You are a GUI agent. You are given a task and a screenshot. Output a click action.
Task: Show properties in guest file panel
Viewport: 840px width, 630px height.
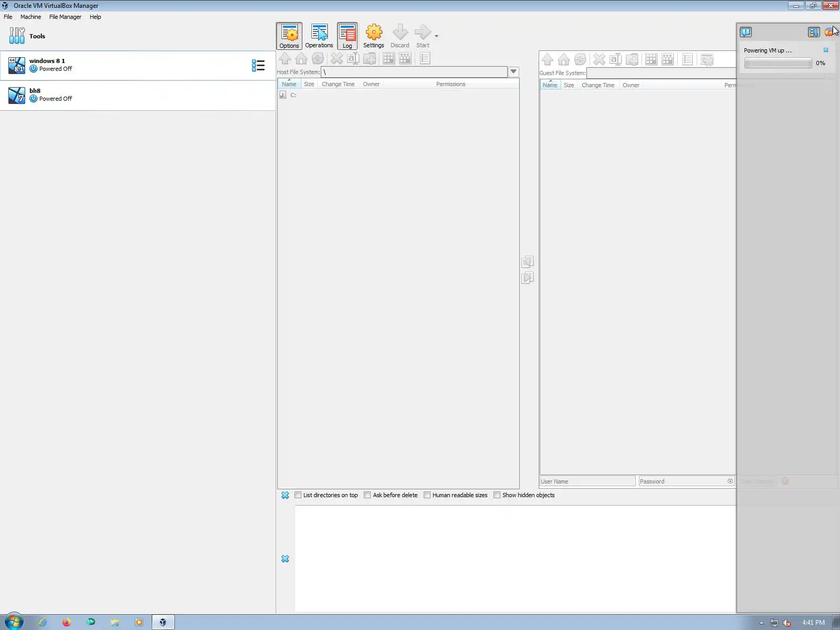688,59
